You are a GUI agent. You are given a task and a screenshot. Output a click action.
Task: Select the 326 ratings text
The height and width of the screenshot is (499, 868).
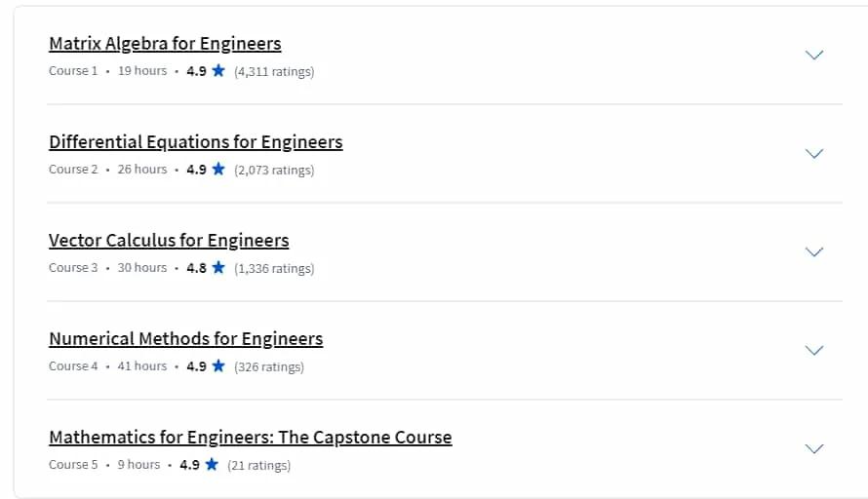tap(269, 366)
